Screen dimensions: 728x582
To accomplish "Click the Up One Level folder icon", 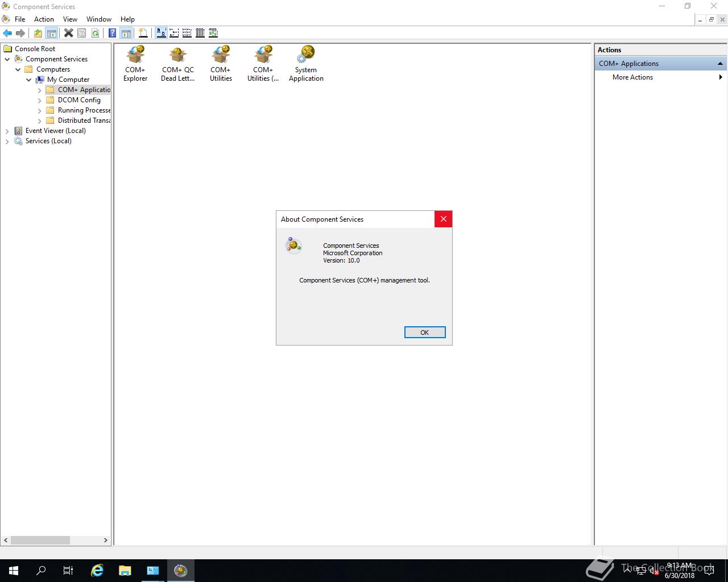I will point(38,33).
